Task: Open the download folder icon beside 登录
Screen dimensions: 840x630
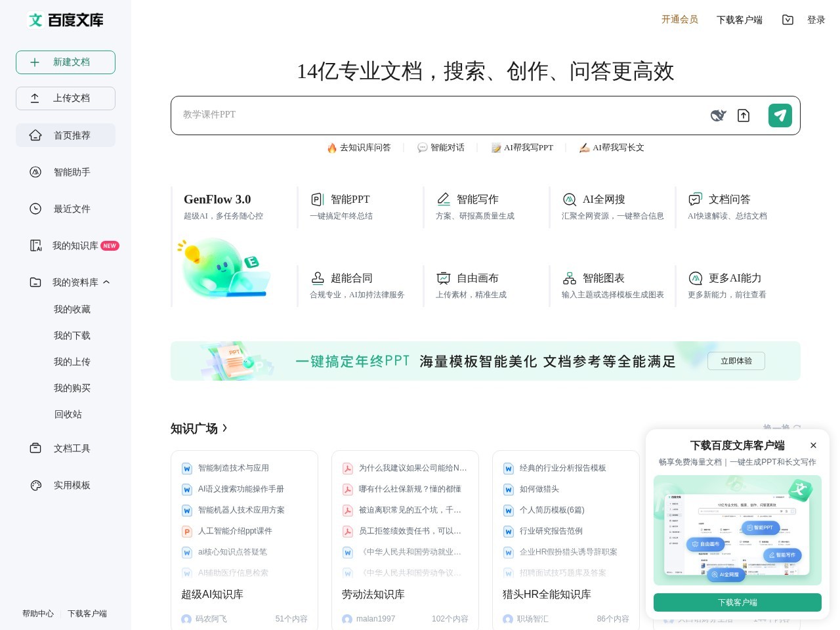Action: 787,20
